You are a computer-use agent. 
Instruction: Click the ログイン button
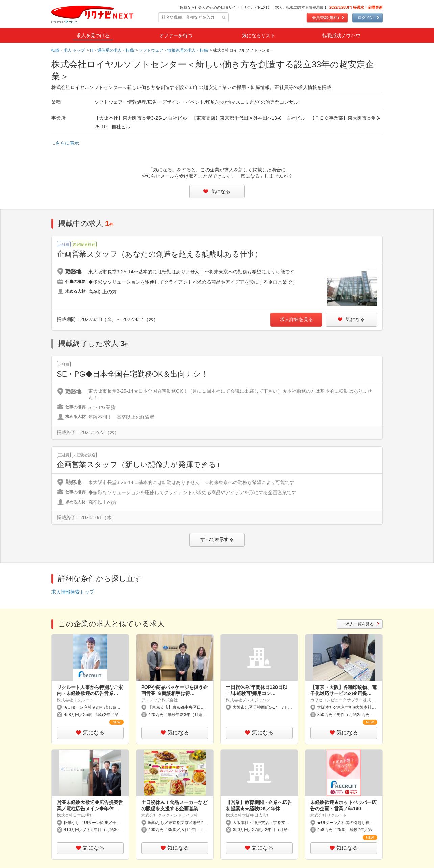[x=367, y=18]
